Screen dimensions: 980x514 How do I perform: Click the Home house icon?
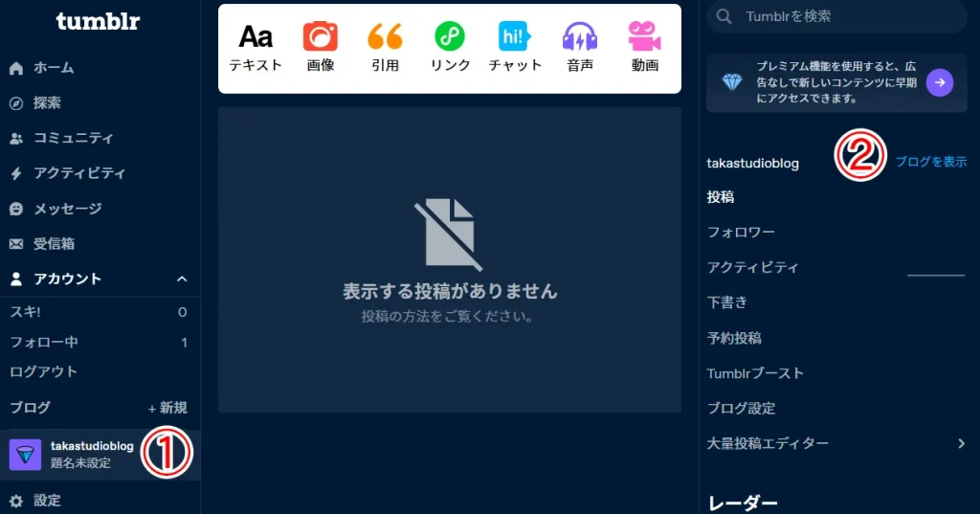click(x=16, y=68)
